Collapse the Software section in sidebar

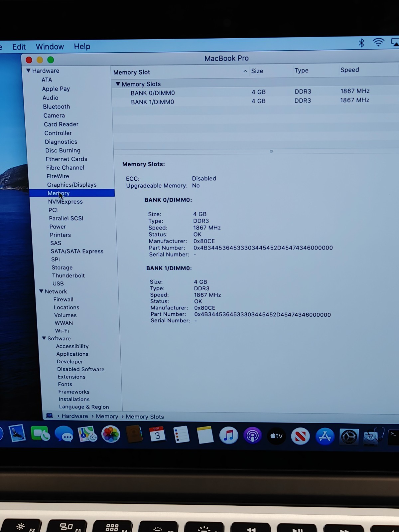44,338
